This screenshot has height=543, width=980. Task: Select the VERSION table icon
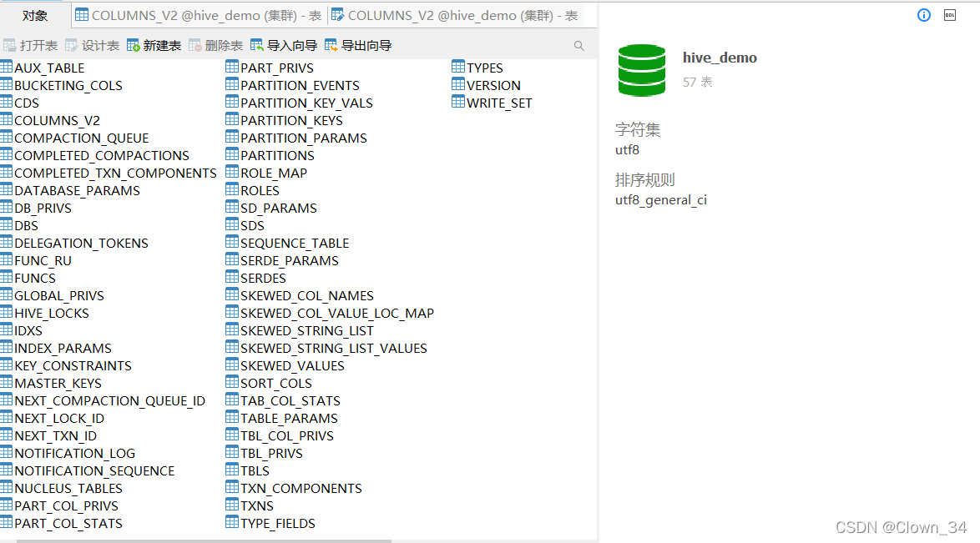pyautogui.click(x=458, y=83)
